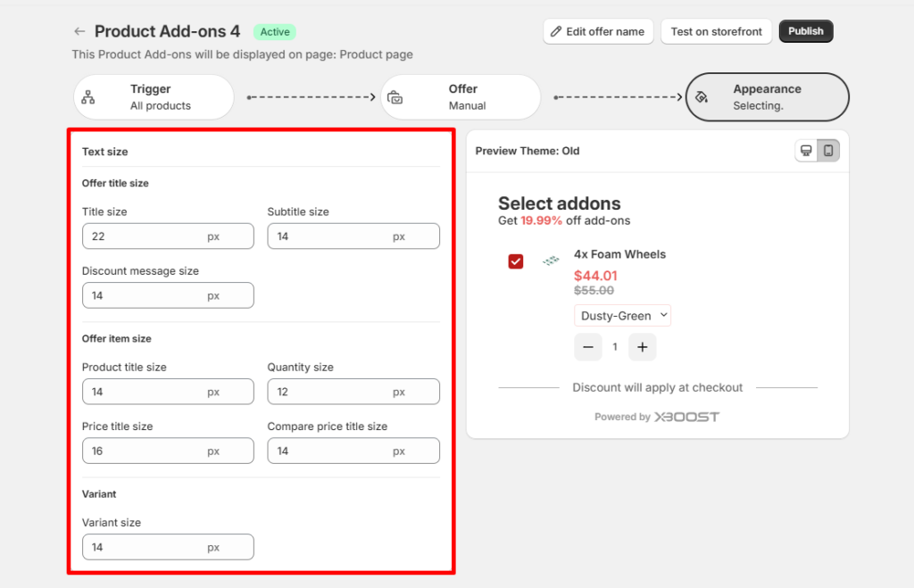Click the Quantity size input field
Viewport: 914px width, 588px height.
[328, 392]
